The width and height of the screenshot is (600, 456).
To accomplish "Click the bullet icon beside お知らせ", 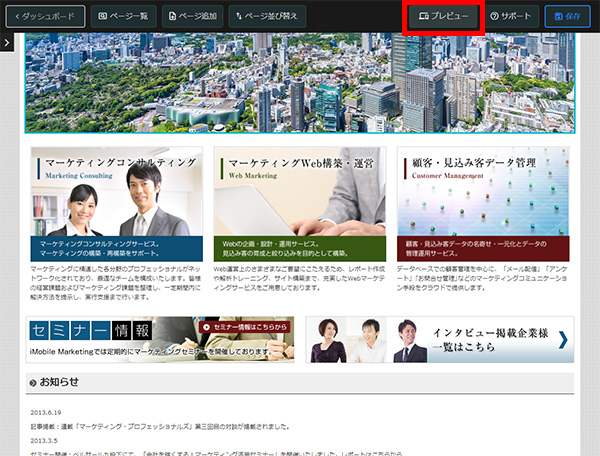I will [x=33, y=383].
